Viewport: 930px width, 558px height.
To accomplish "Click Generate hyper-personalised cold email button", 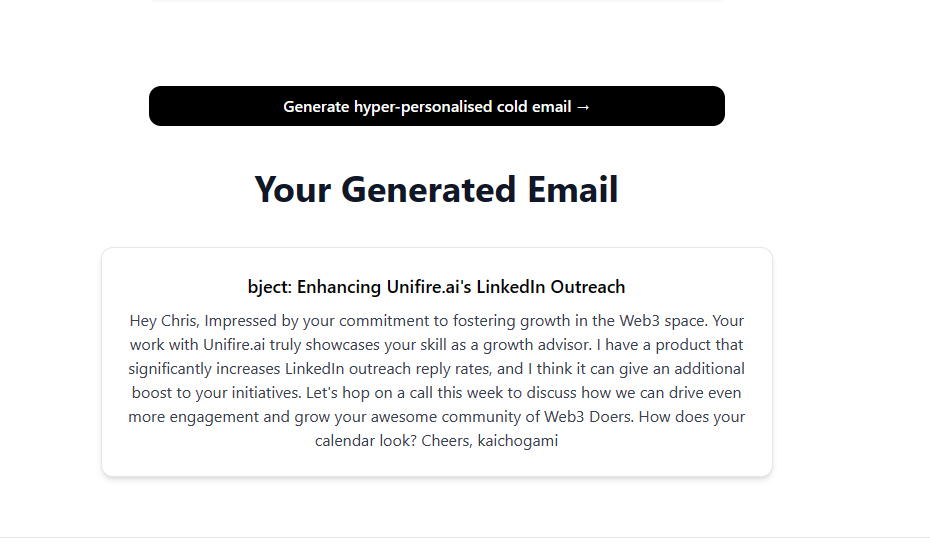I will tap(437, 106).
